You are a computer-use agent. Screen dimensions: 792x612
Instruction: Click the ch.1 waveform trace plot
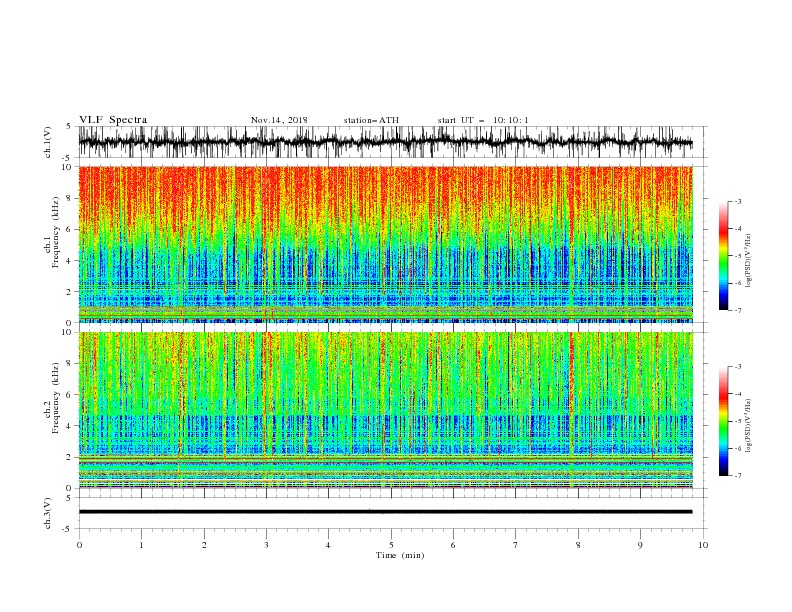pyautogui.click(x=385, y=142)
